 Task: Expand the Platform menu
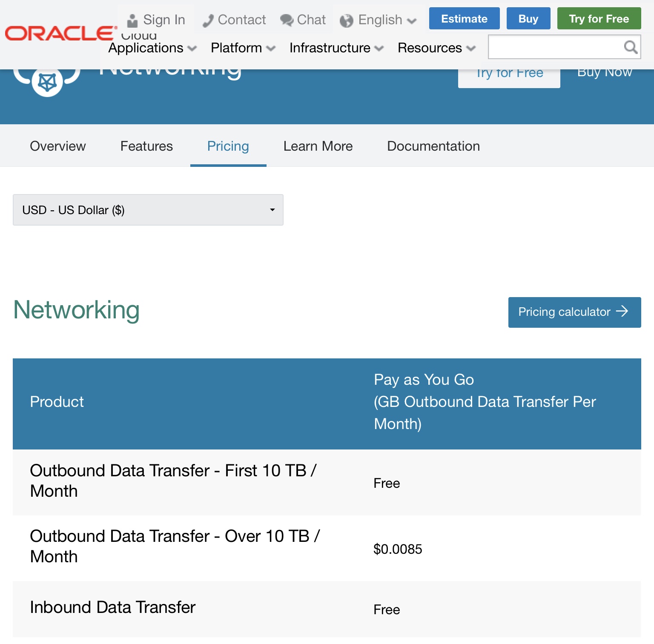pos(243,48)
